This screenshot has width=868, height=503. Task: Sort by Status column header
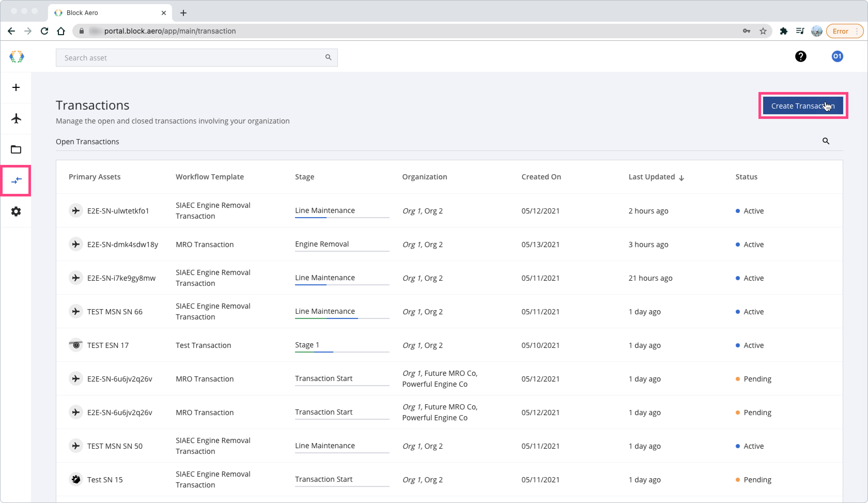pyautogui.click(x=746, y=177)
